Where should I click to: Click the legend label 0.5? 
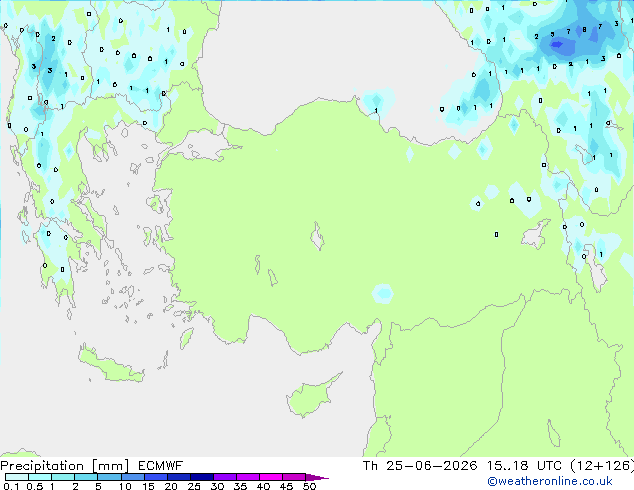[x=34, y=486]
